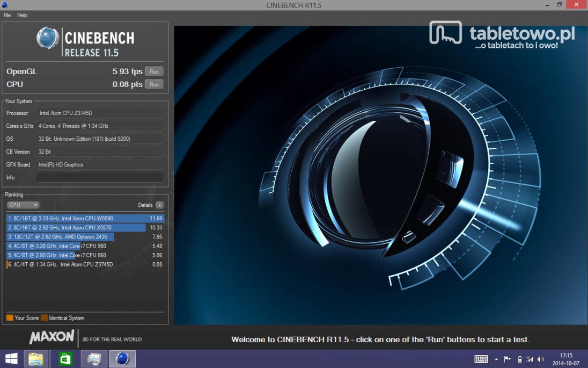Select the Processor field showing Intel Atom CPU Z3745D
Viewport: 588px width, 368px height.
100,113
